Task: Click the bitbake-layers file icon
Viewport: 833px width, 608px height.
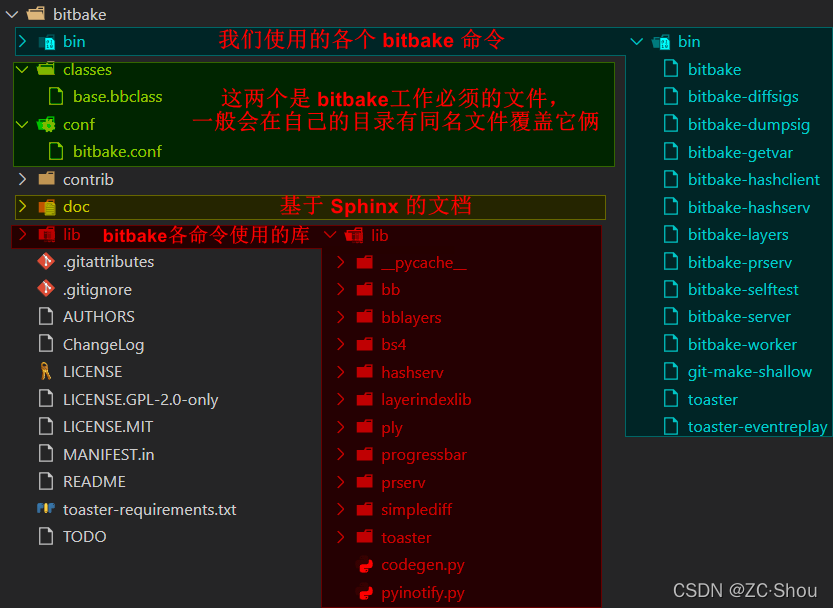Action: pyautogui.click(x=671, y=234)
